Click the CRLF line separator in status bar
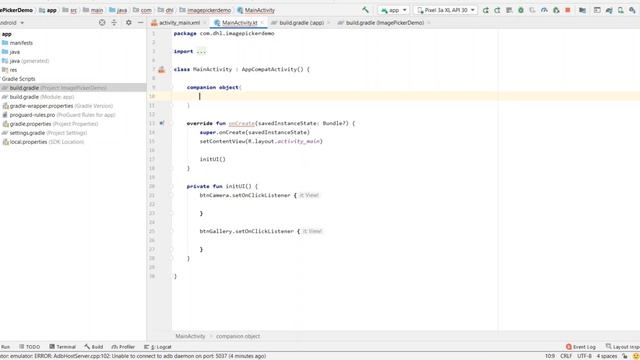 click(566, 356)
